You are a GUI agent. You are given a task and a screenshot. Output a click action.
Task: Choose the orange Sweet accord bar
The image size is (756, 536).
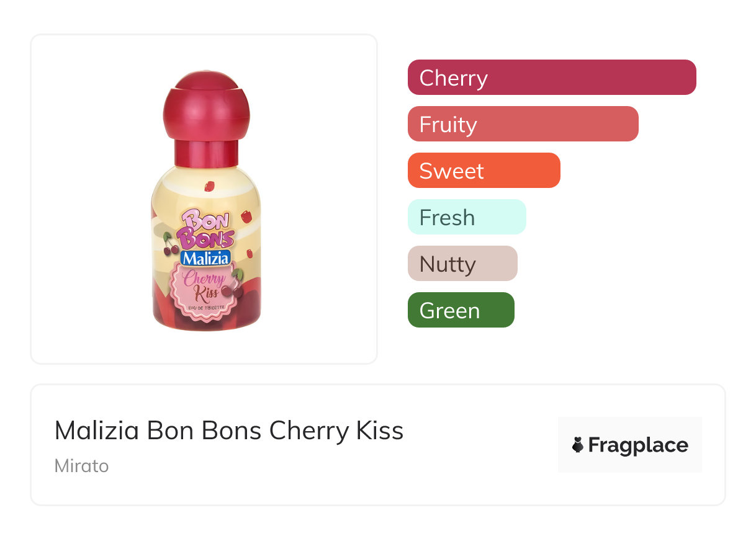[x=484, y=171]
